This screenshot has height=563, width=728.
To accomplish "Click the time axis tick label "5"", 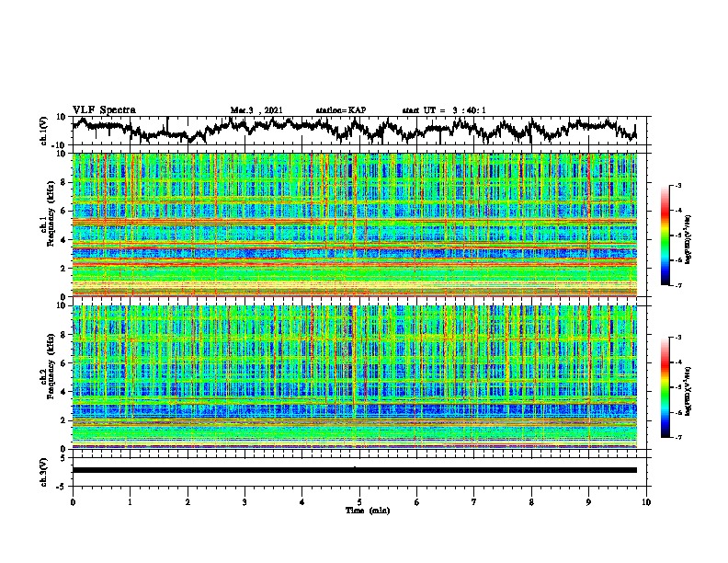I will tap(359, 502).
